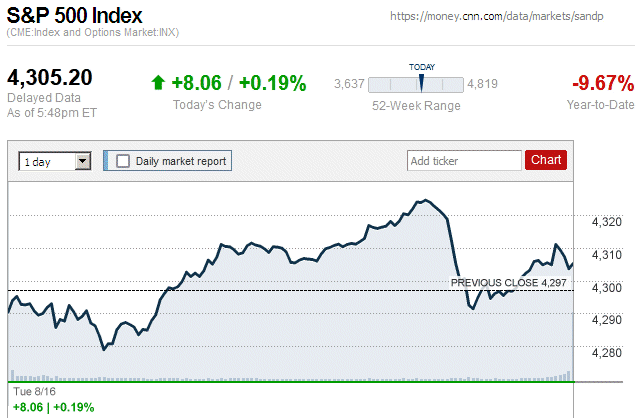Click the PREVIOUS CLOSE 4,297 label
The height and width of the screenshot is (420, 640).
click(509, 283)
